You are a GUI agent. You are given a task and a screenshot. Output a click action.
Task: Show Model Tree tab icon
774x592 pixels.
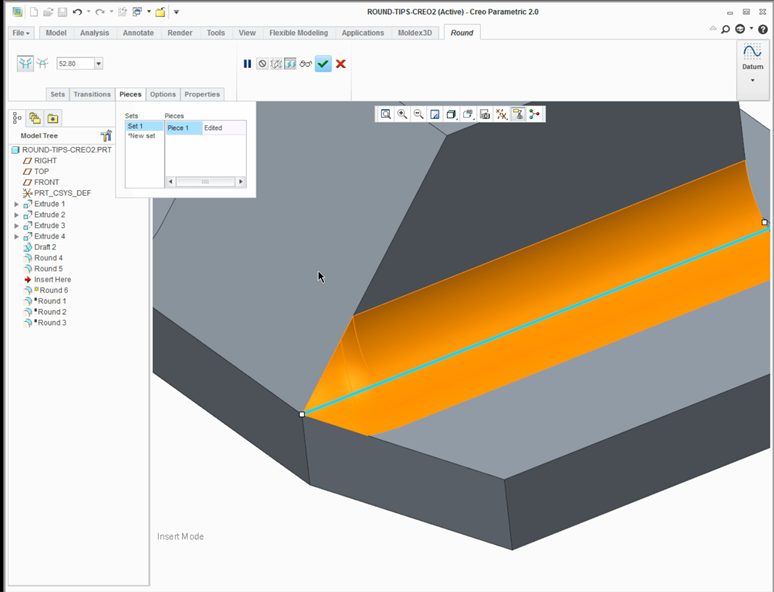click(x=17, y=118)
